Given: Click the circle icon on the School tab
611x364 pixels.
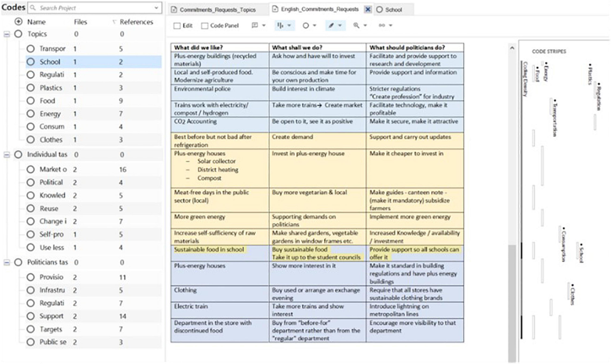Looking at the screenshot, I should click(x=379, y=10).
